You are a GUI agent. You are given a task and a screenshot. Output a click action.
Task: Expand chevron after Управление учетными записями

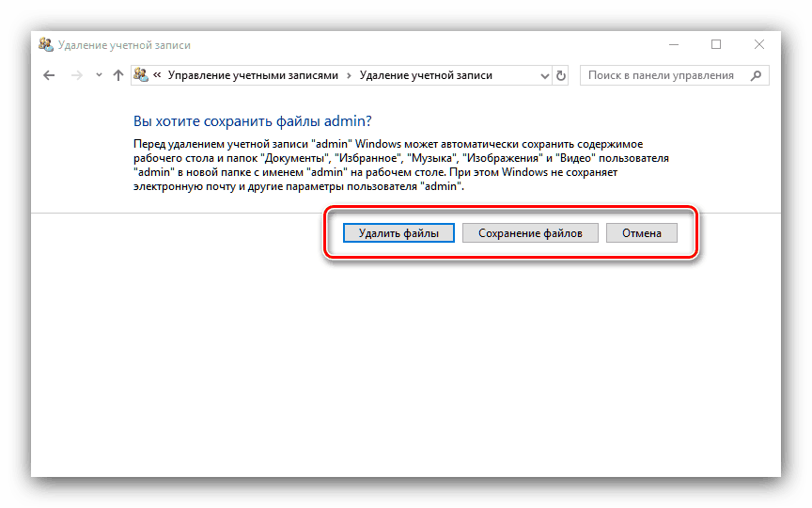349,75
